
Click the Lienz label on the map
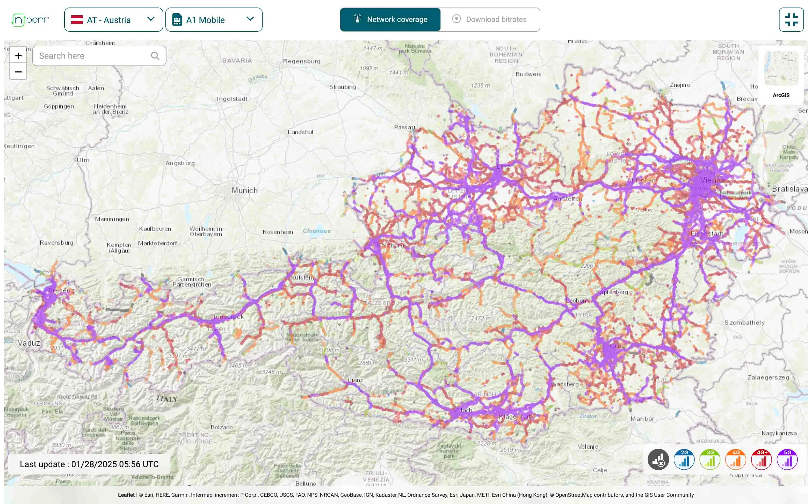coord(356,380)
